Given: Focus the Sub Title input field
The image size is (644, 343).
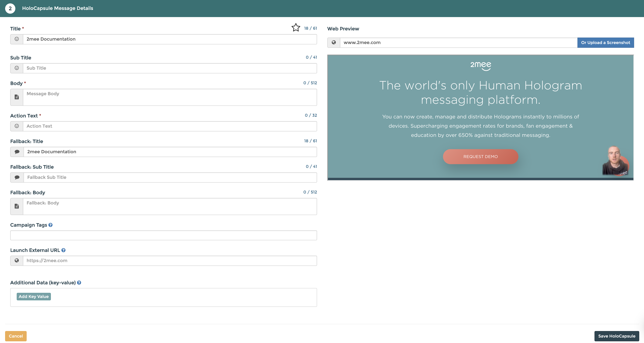Looking at the screenshot, I should click(x=170, y=68).
